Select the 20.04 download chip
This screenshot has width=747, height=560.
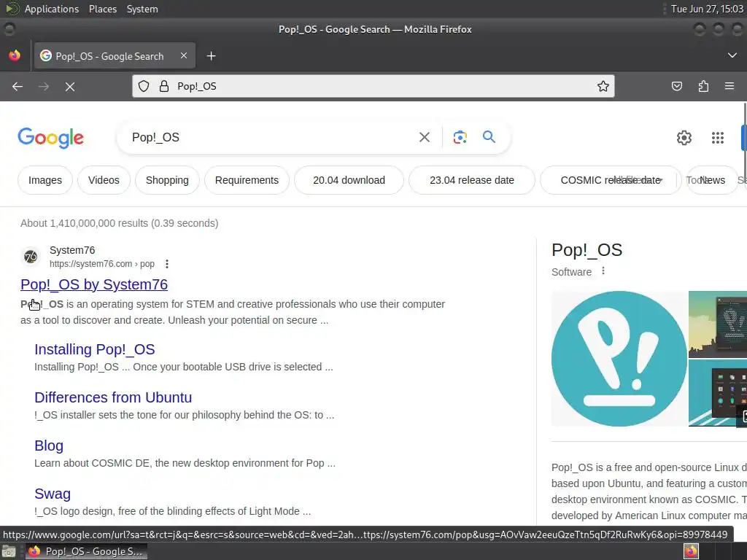[349, 180]
